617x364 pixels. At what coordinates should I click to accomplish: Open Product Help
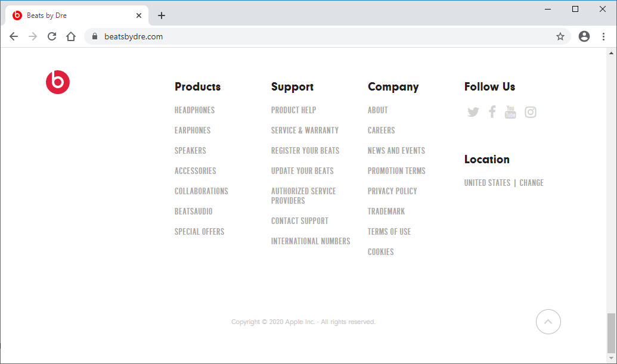point(293,110)
